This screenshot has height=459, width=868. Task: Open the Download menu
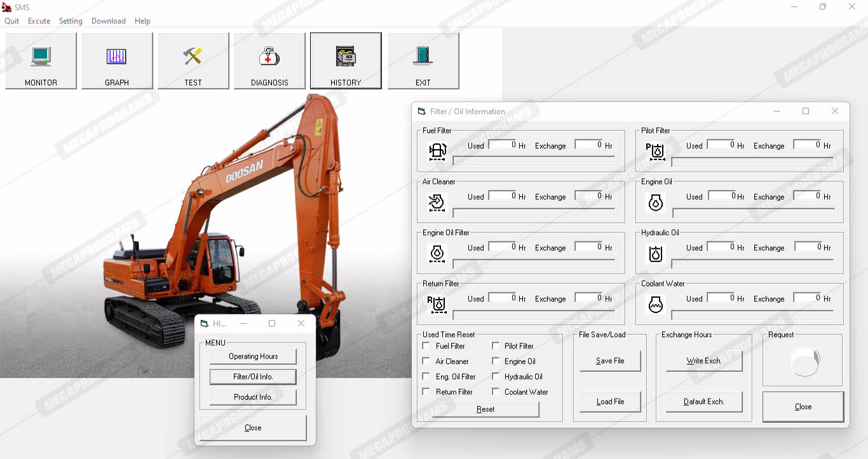pos(109,21)
